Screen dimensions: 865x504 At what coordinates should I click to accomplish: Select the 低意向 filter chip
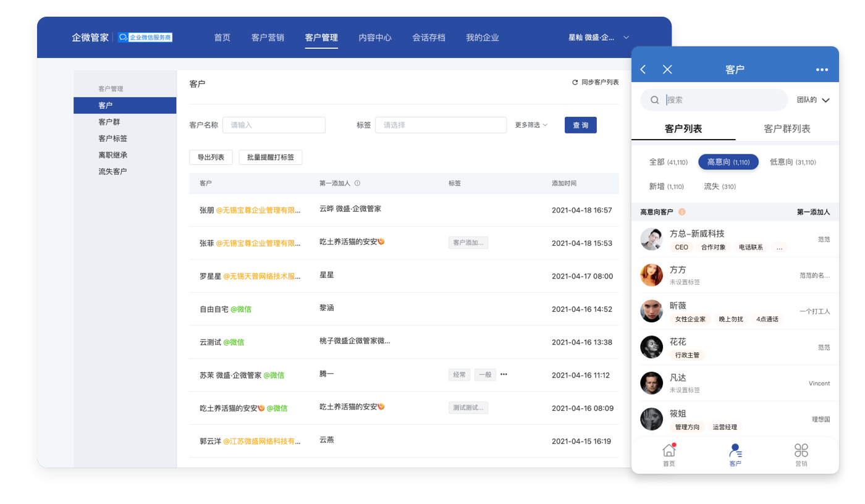pyautogui.click(x=793, y=162)
